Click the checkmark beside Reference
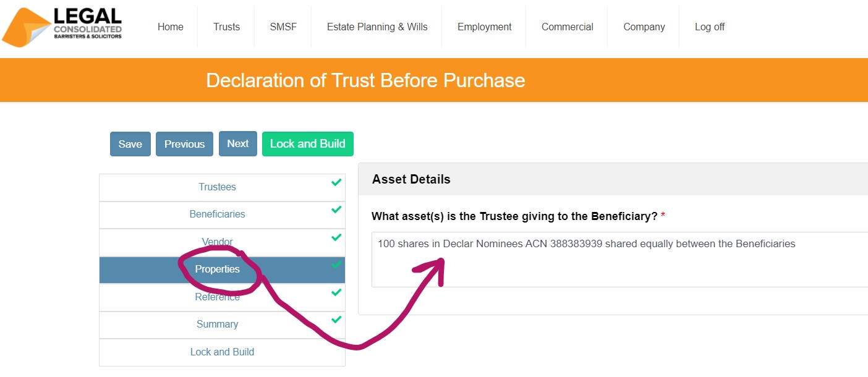The height and width of the screenshot is (377, 868). 336,292
